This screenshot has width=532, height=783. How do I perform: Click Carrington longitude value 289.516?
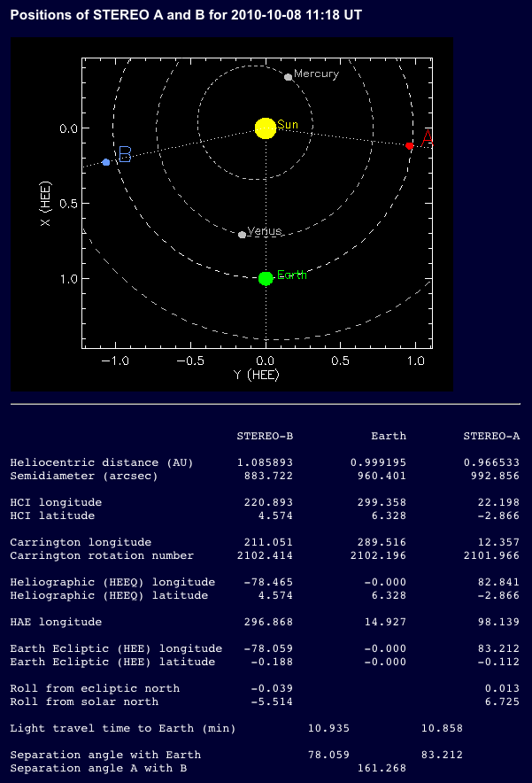(382, 542)
